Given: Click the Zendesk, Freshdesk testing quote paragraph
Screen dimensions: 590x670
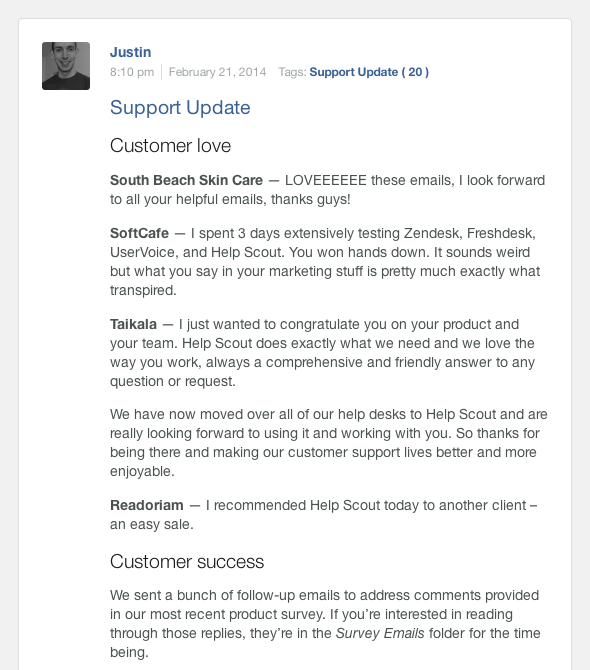Looking at the screenshot, I should coord(325,262).
